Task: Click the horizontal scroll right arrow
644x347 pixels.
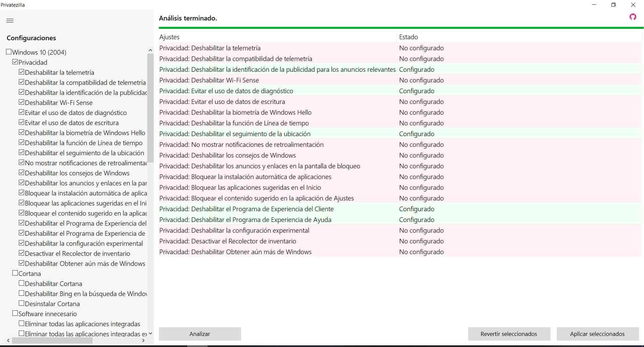Action: pyautogui.click(x=144, y=340)
